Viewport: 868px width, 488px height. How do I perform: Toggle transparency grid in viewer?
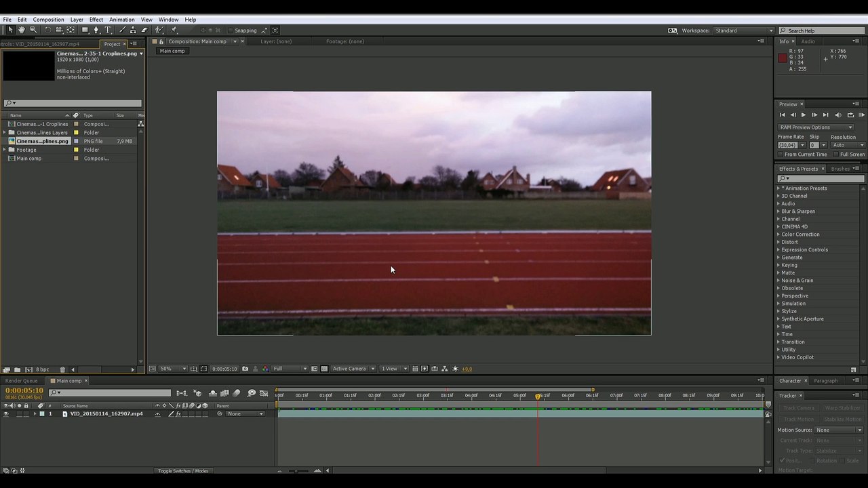324,369
